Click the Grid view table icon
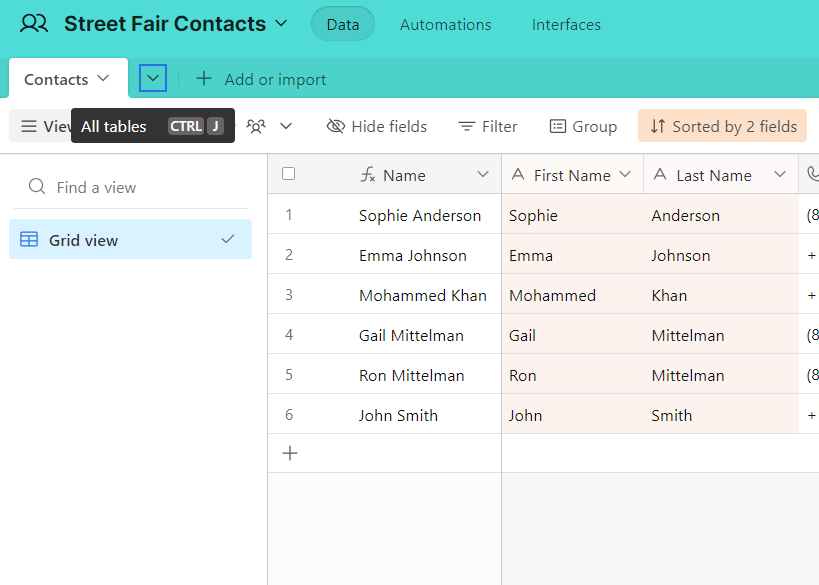819x585 pixels. [x=29, y=239]
